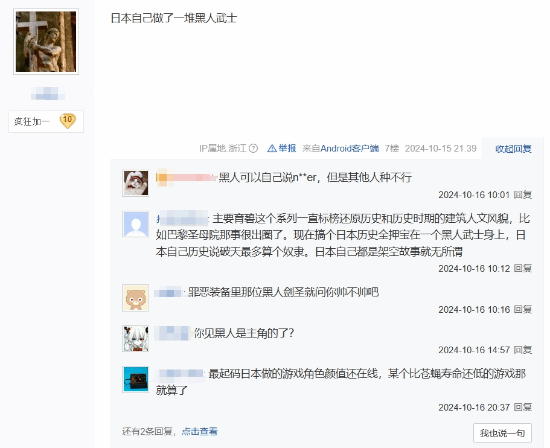The image size is (550, 448).
Task: Reply to the comment posted at 10:16
Action: pos(523,309)
